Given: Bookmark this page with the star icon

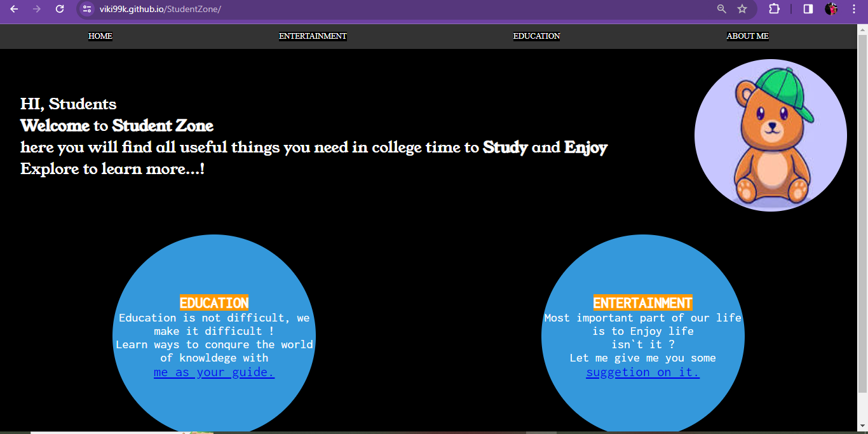Looking at the screenshot, I should (x=742, y=9).
